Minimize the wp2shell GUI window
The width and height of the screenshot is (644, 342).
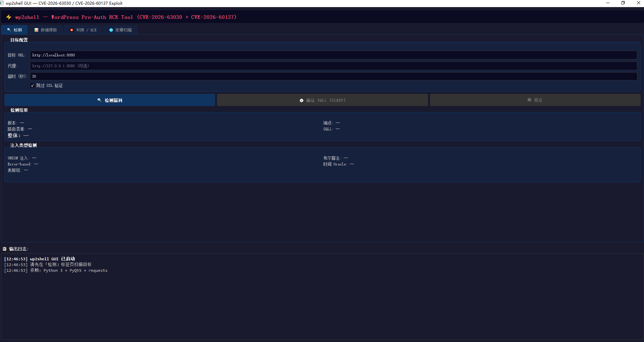[608, 3]
